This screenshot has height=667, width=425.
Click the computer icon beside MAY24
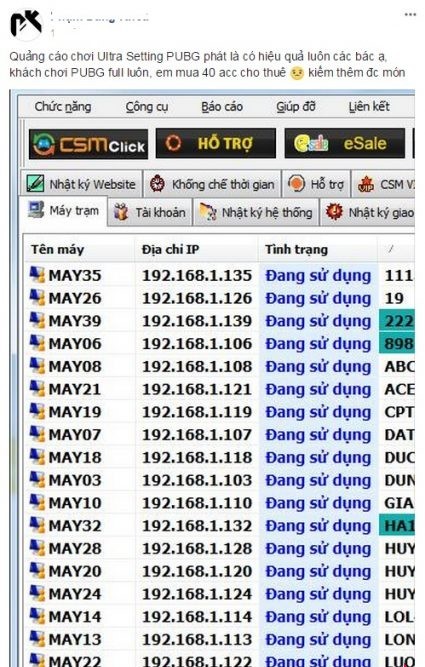coord(37,593)
